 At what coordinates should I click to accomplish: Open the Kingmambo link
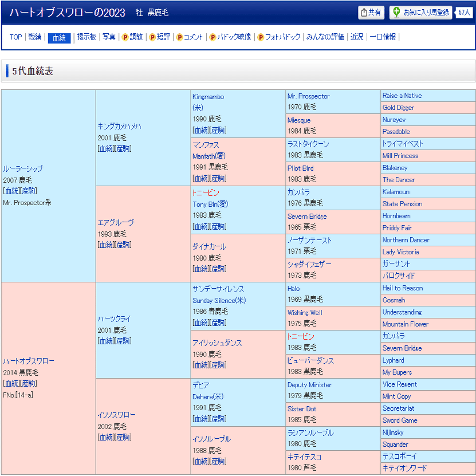coord(209,97)
